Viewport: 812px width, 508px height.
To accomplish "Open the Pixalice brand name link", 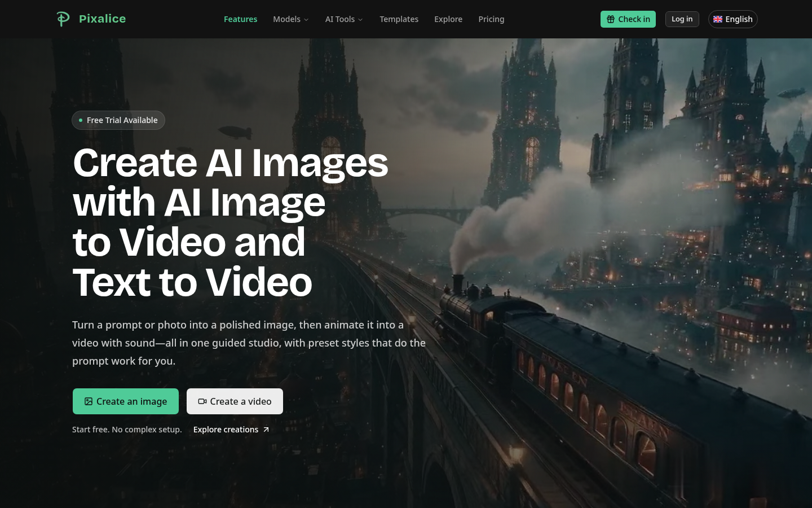I will [x=102, y=19].
